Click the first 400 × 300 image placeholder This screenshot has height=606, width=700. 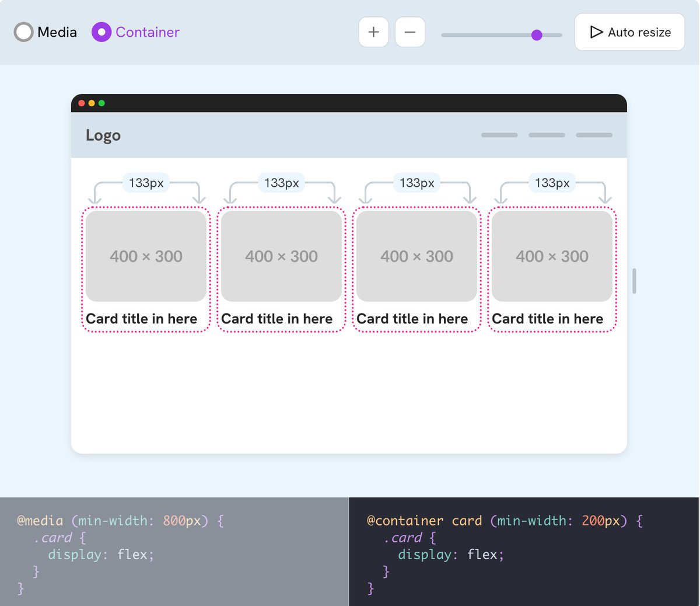pyautogui.click(x=146, y=256)
